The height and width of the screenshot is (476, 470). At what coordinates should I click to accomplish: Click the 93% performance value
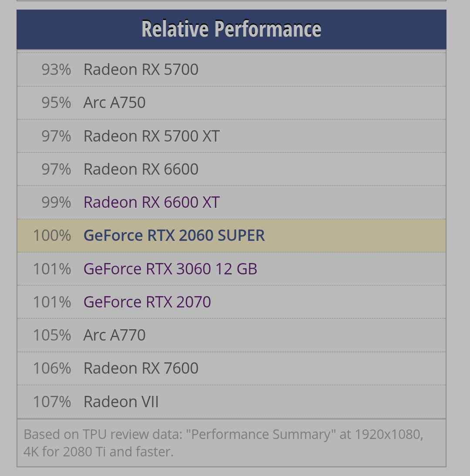[56, 70]
